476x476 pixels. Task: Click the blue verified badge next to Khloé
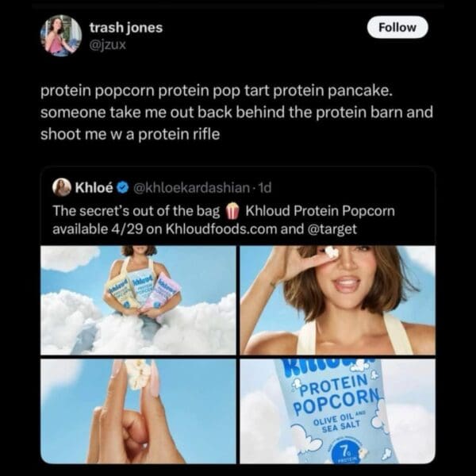tap(122, 188)
